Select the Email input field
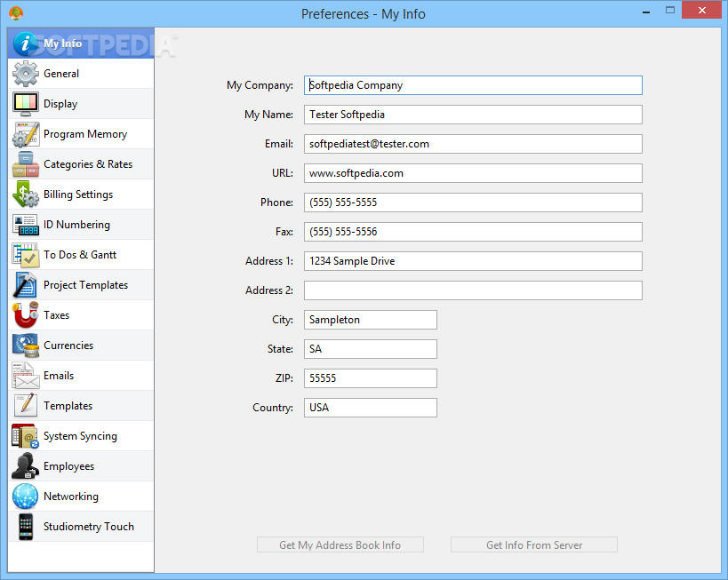Image resolution: width=728 pixels, height=580 pixels. [473, 144]
